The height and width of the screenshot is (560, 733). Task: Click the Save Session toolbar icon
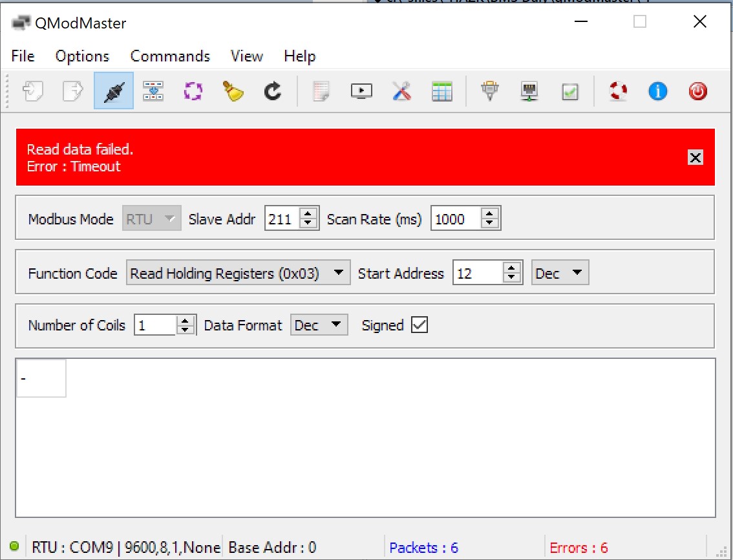click(73, 91)
